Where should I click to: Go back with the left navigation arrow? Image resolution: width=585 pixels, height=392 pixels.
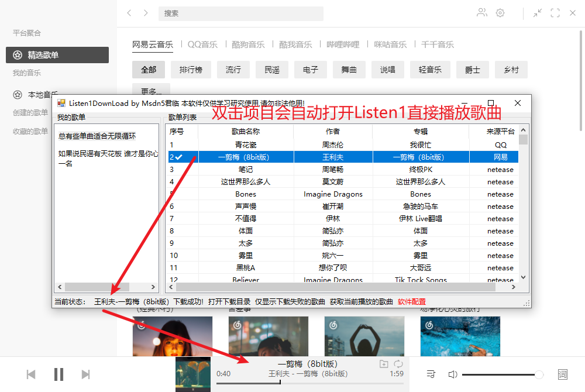129,13
